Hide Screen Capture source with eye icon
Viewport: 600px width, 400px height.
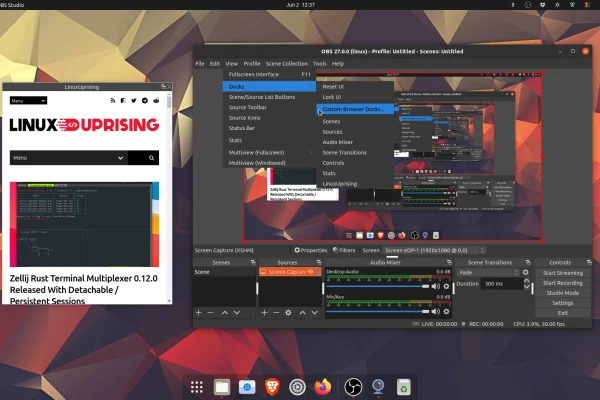(x=310, y=272)
